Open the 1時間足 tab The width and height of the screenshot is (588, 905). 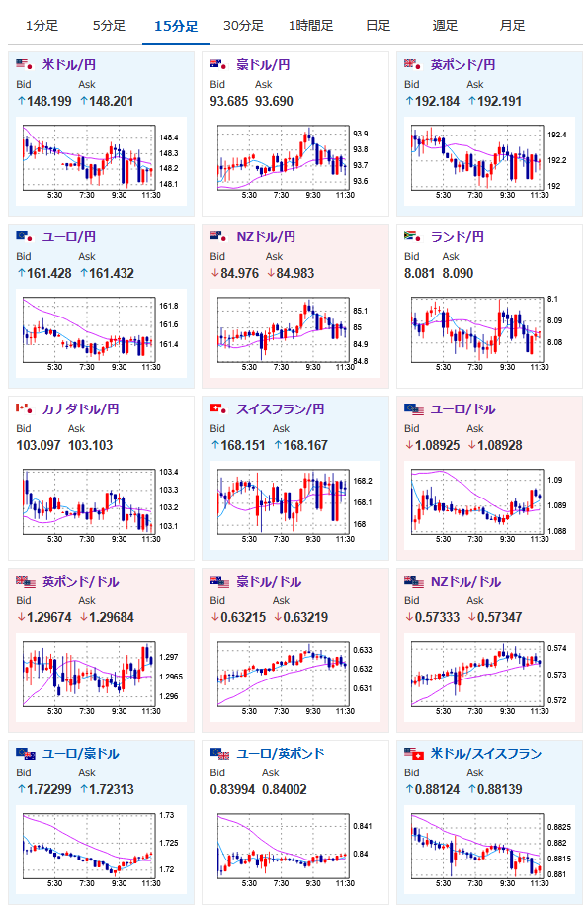pyautogui.click(x=310, y=26)
